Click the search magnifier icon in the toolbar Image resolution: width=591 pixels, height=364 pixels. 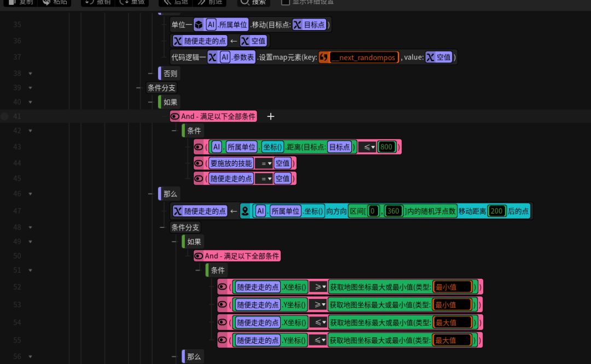click(245, 2)
